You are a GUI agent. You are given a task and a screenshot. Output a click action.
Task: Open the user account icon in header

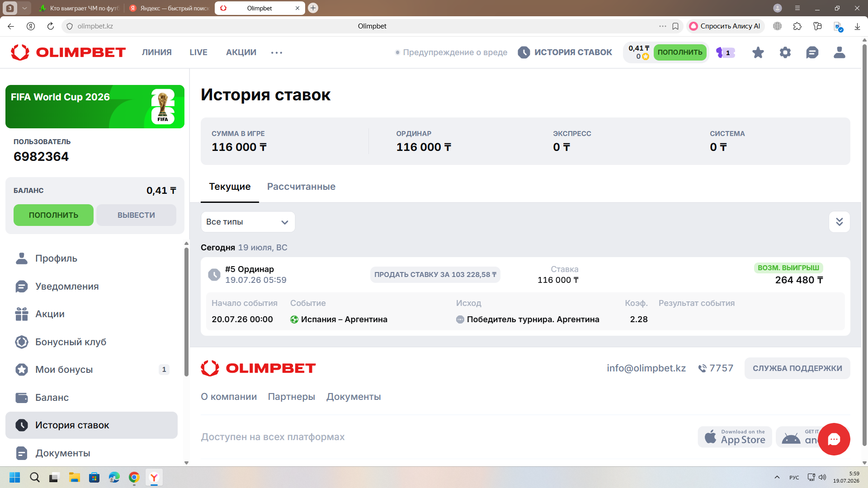point(840,52)
